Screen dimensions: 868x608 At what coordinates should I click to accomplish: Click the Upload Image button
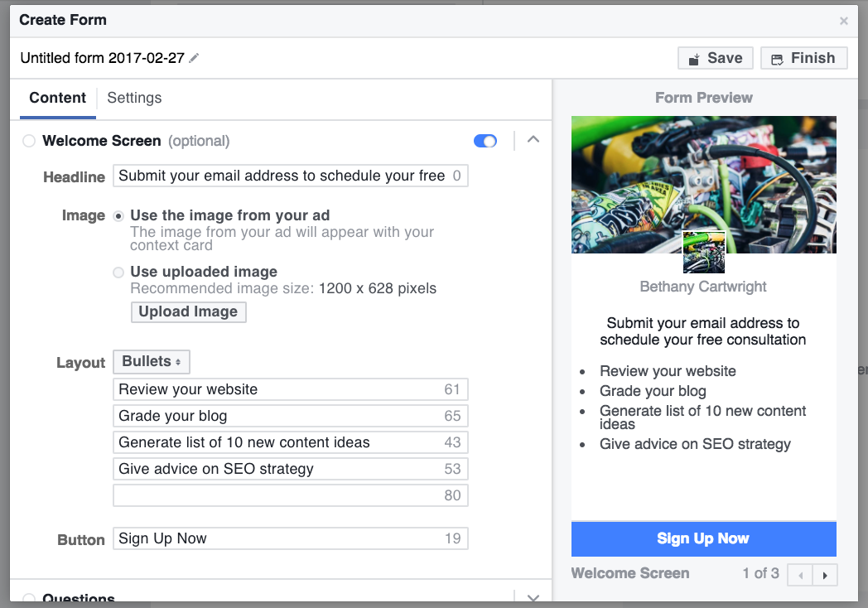pos(188,312)
